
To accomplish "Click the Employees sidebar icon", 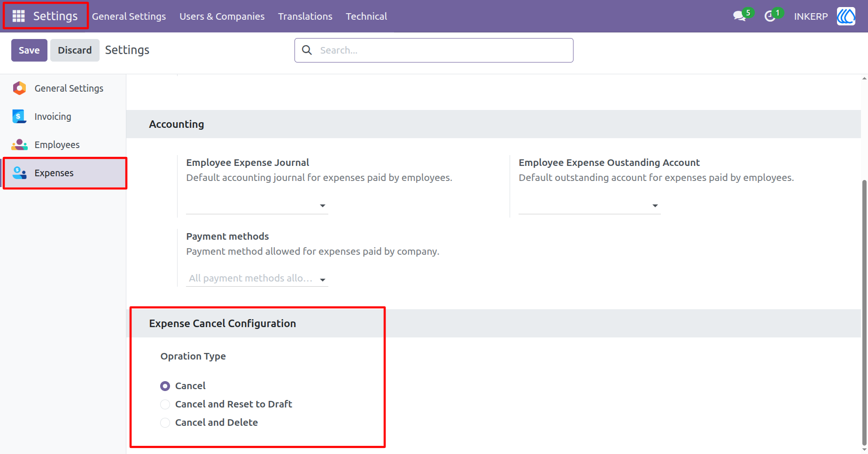I will tap(19, 144).
